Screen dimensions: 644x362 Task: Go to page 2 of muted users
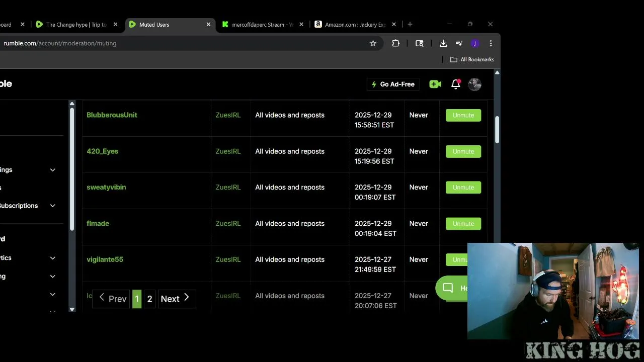[149, 299]
